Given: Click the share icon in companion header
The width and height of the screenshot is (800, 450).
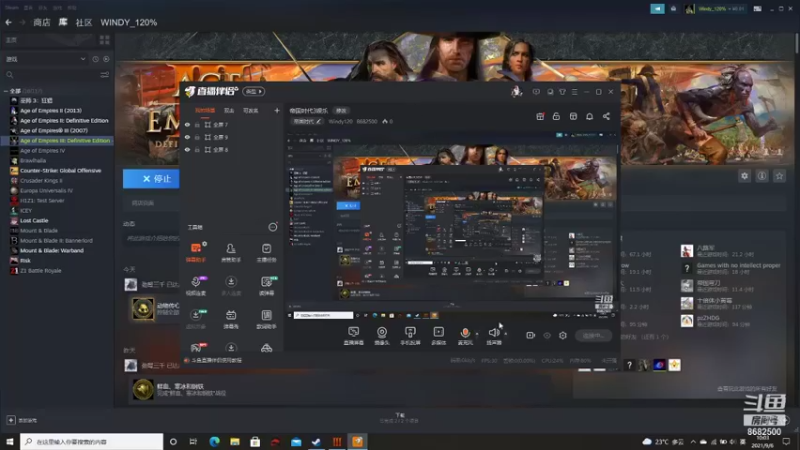Looking at the screenshot, I should coord(606,116).
